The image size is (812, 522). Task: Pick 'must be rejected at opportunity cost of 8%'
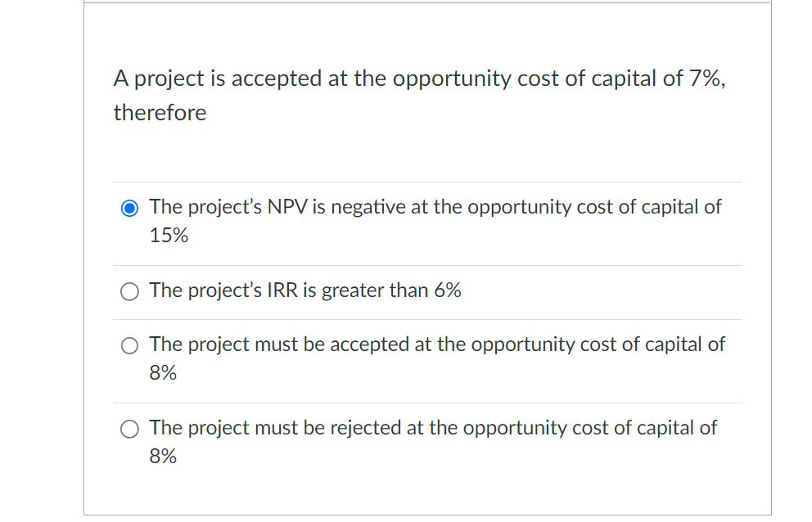129,428
